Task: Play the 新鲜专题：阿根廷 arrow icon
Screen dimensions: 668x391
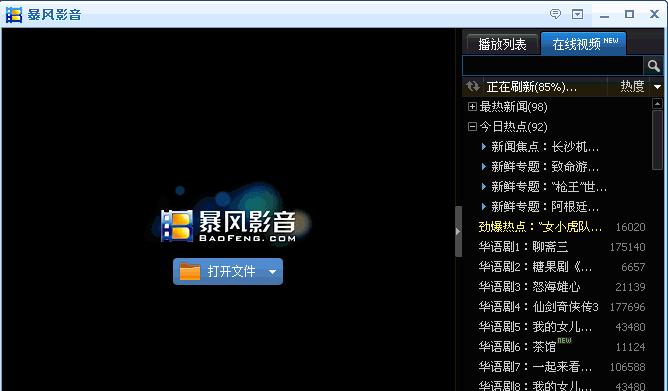Action: tap(484, 207)
